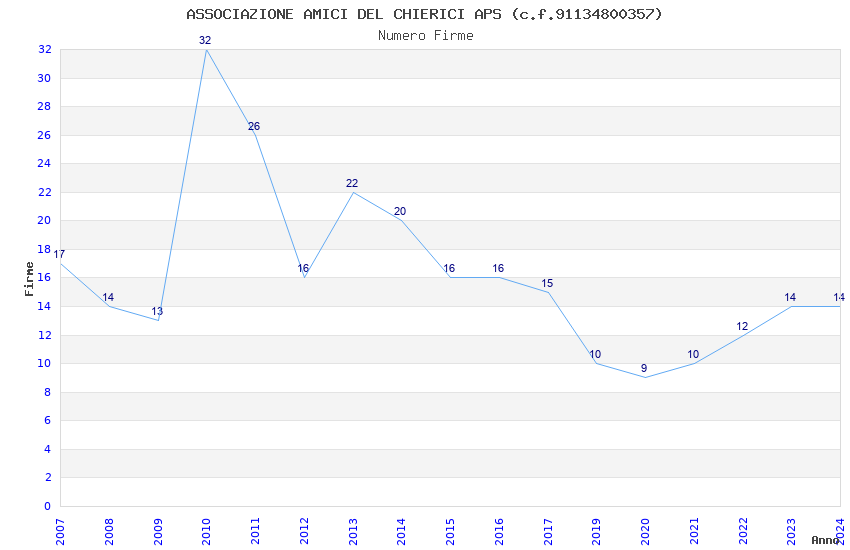Click the y-axis value 22
The image size is (850, 550).
[x=44, y=192]
